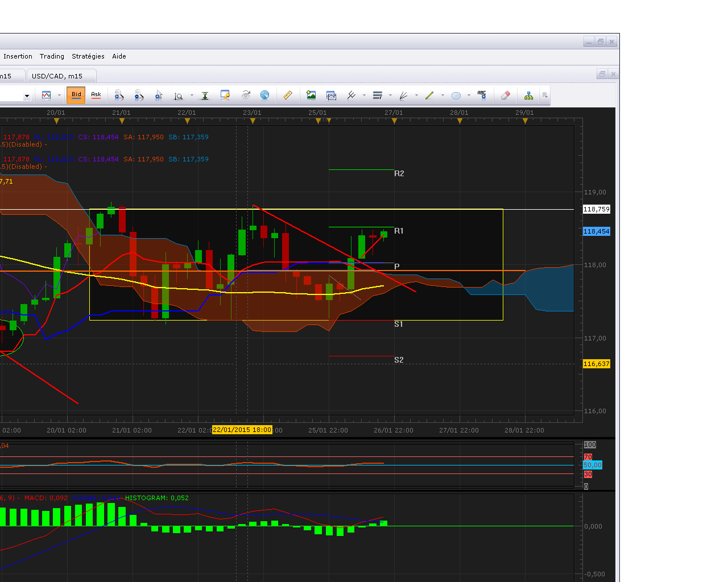Screen dimensions: 728x582
Task: Select the ABC text label tool
Action: coord(482,95)
